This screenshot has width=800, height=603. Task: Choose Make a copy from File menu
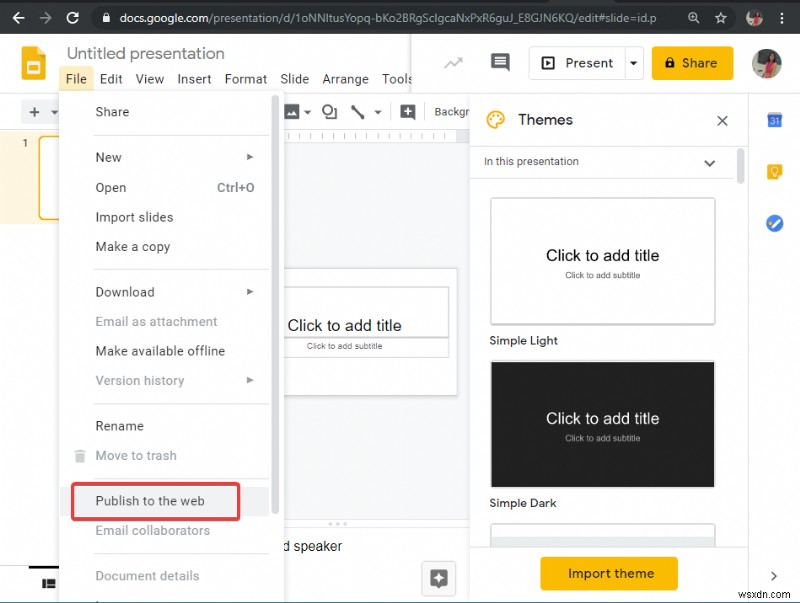[133, 247]
